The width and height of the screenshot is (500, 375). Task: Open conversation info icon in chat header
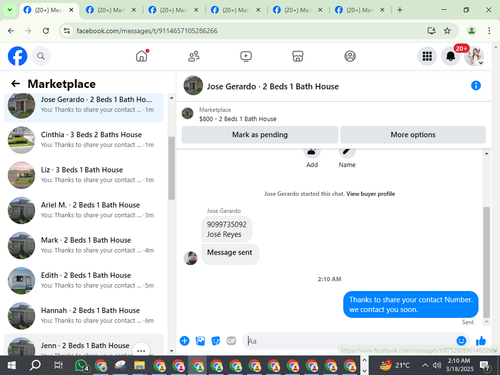[476, 86]
